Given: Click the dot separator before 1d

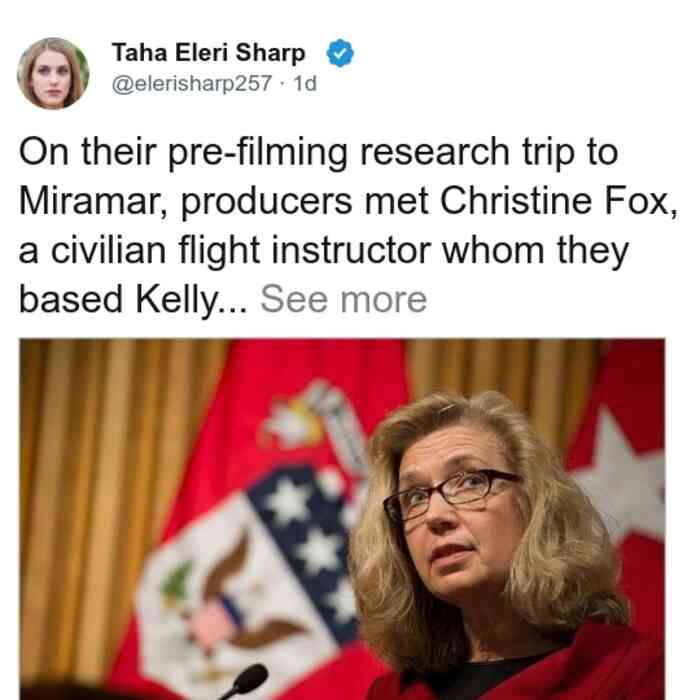Looking at the screenshot, I should pyautogui.click(x=282, y=83).
